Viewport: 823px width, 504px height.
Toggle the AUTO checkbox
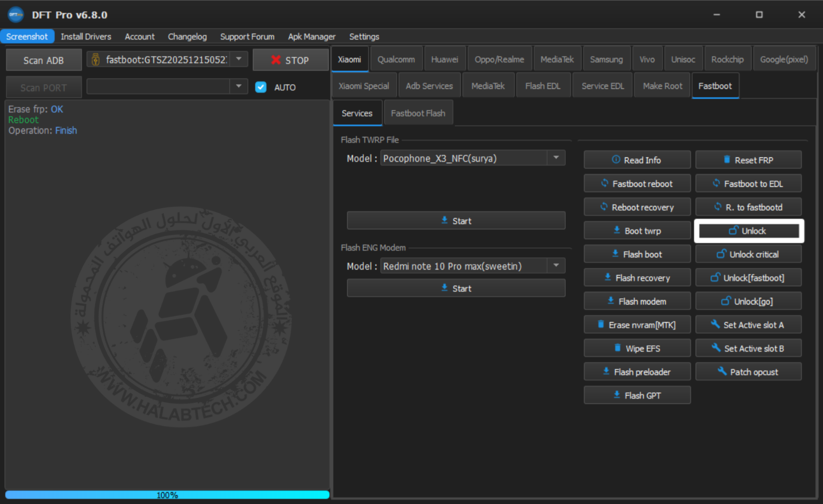pyautogui.click(x=260, y=87)
